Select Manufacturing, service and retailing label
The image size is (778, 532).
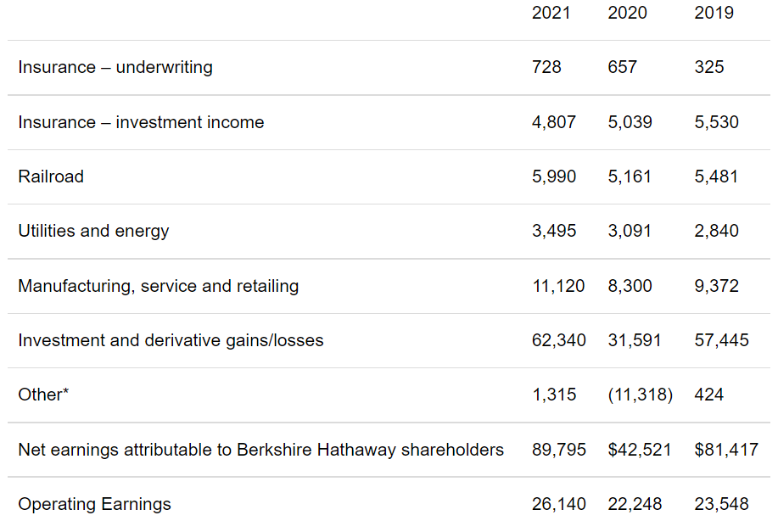[x=159, y=286]
